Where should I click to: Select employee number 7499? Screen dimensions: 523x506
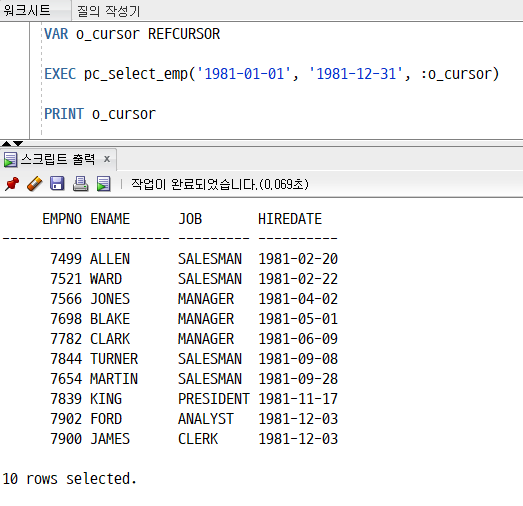pos(66,259)
